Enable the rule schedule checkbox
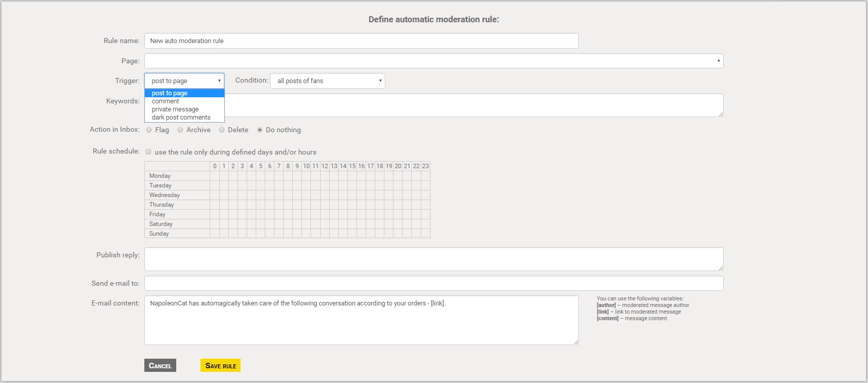868x383 pixels. pos(148,151)
